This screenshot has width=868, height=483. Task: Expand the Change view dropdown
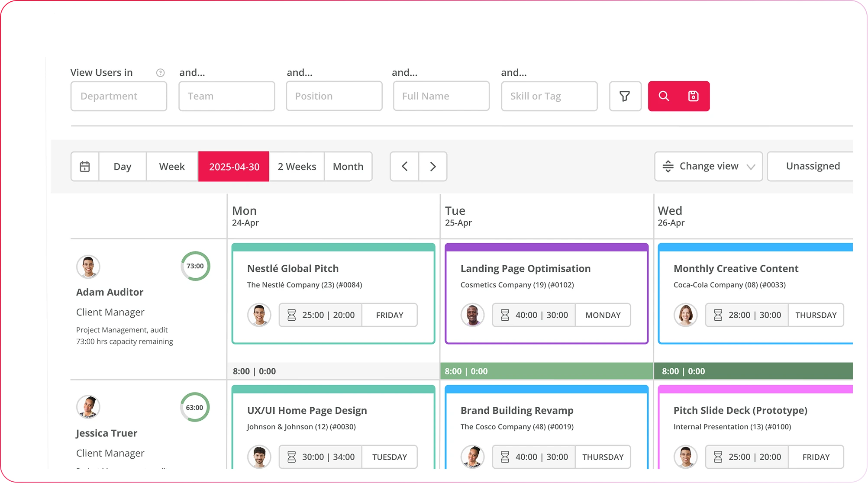tap(708, 167)
